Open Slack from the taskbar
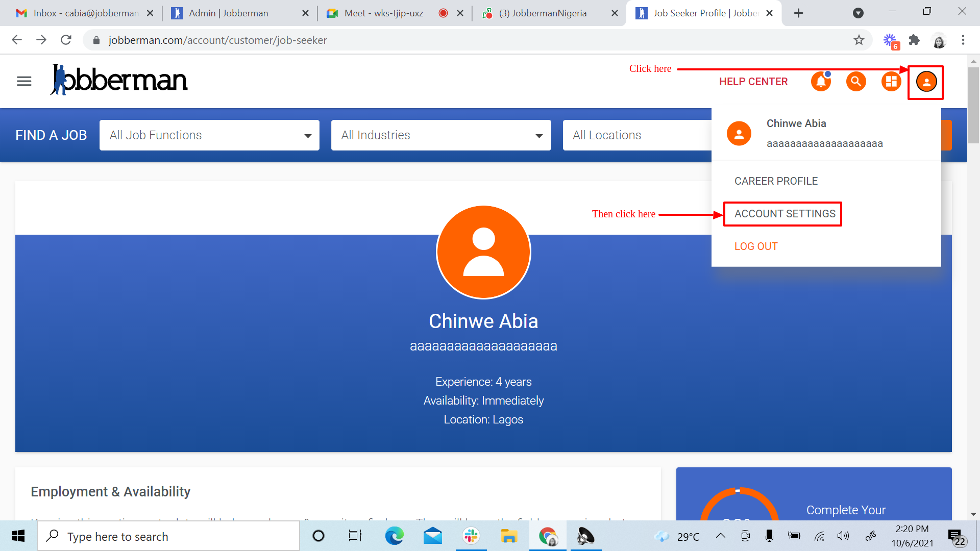 [x=471, y=536]
